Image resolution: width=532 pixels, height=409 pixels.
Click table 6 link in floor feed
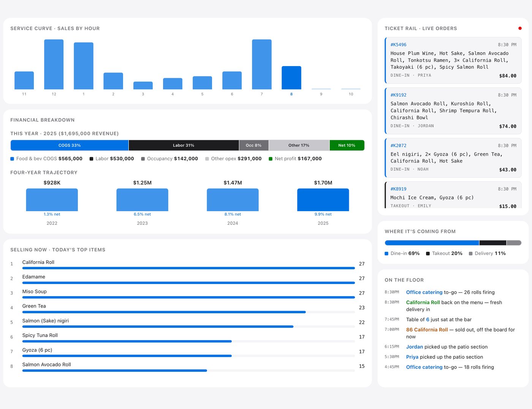tap(427, 320)
